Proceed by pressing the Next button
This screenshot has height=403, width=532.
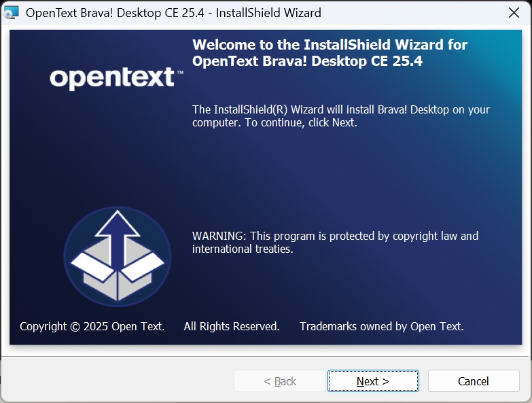373,381
